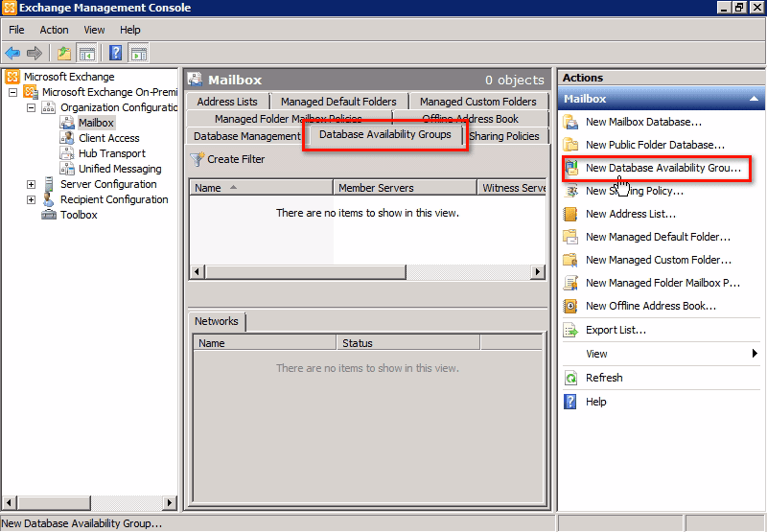767x532 pixels.
Task: Select the Networks tab
Action: point(217,321)
